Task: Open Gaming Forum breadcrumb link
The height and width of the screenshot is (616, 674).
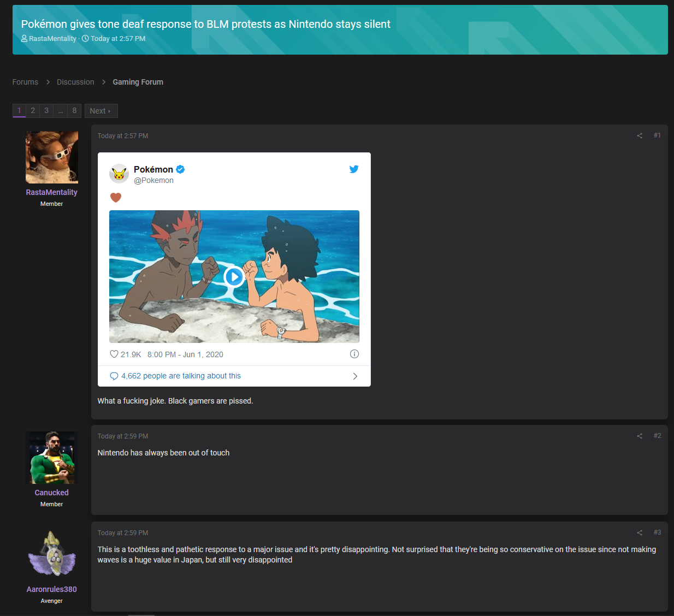Action: [x=138, y=82]
